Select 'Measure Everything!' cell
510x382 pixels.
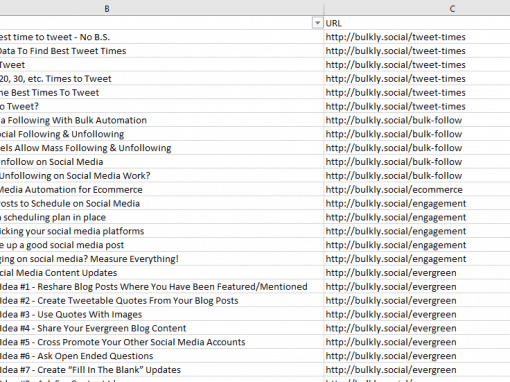162,259
